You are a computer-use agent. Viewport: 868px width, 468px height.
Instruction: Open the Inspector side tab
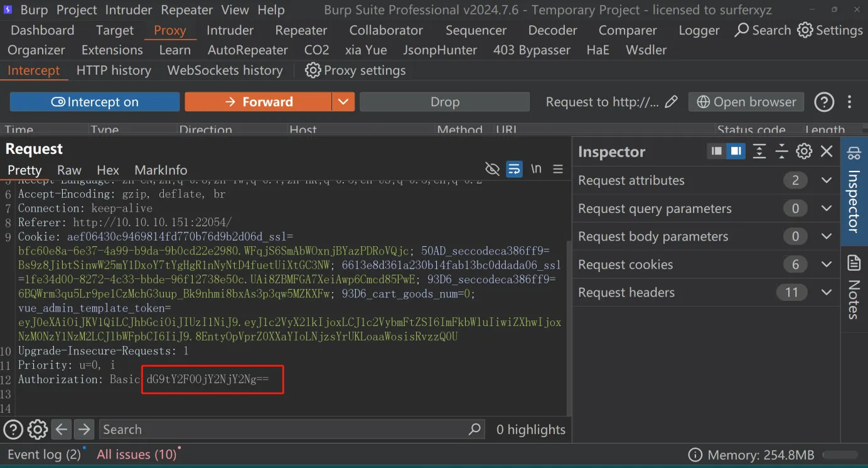(854, 191)
